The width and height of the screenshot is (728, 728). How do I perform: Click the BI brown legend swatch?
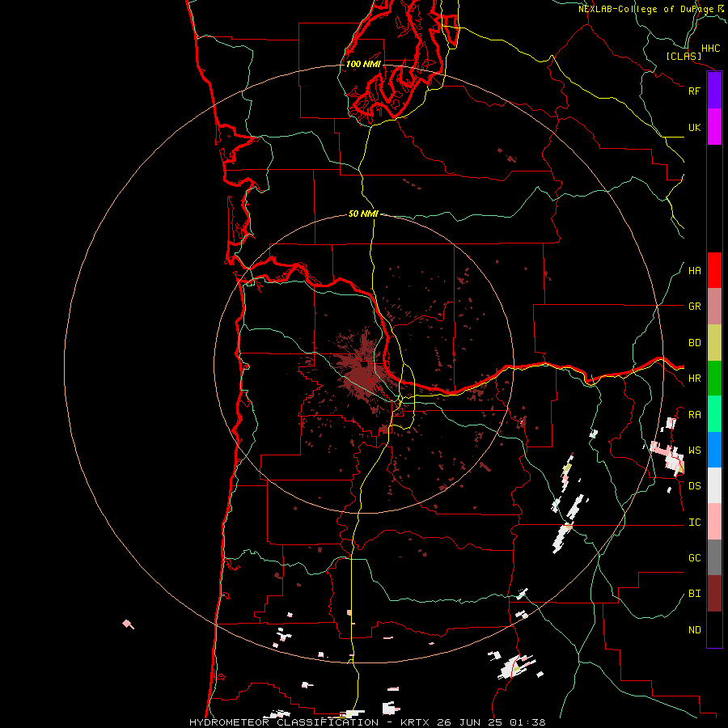pos(714,594)
